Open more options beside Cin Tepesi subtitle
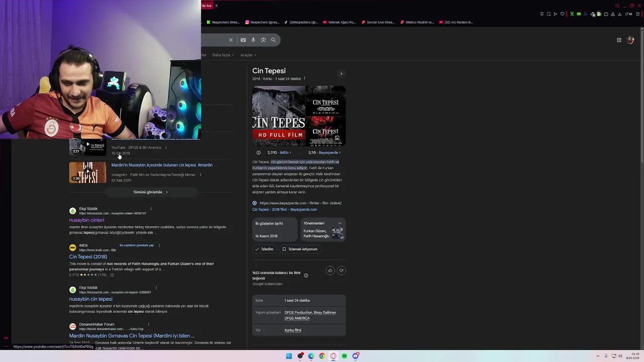 (304, 78)
